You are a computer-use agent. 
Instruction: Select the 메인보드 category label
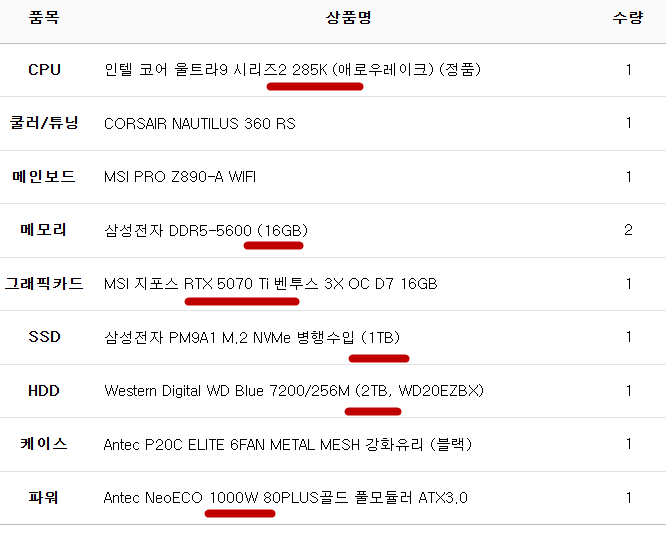click(44, 177)
